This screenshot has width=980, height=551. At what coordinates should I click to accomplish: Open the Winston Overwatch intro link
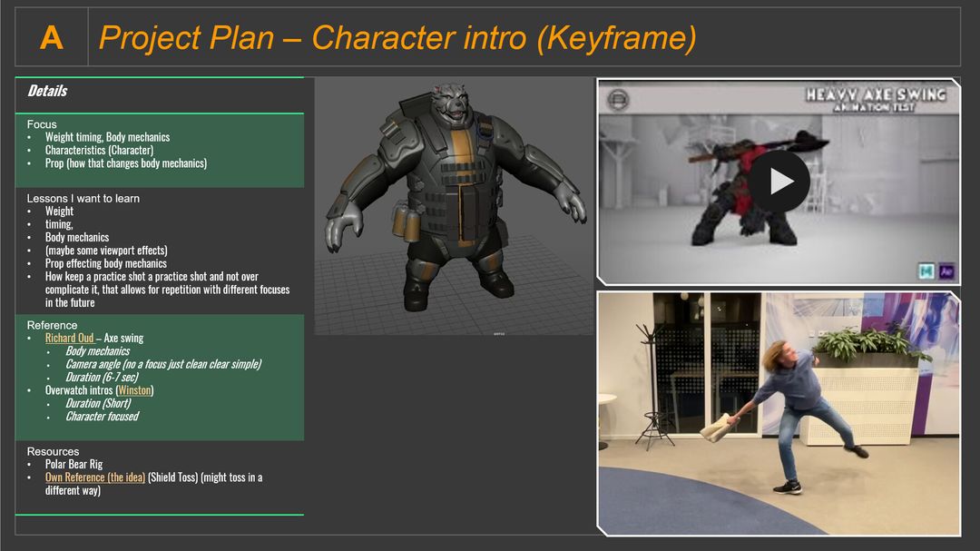(134, 390)
